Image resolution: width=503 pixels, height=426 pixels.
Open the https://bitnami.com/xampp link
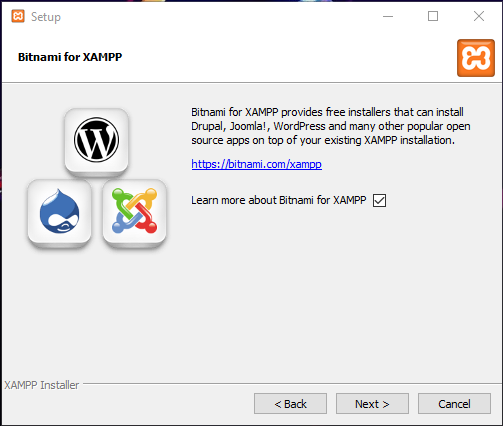[256, 164]
